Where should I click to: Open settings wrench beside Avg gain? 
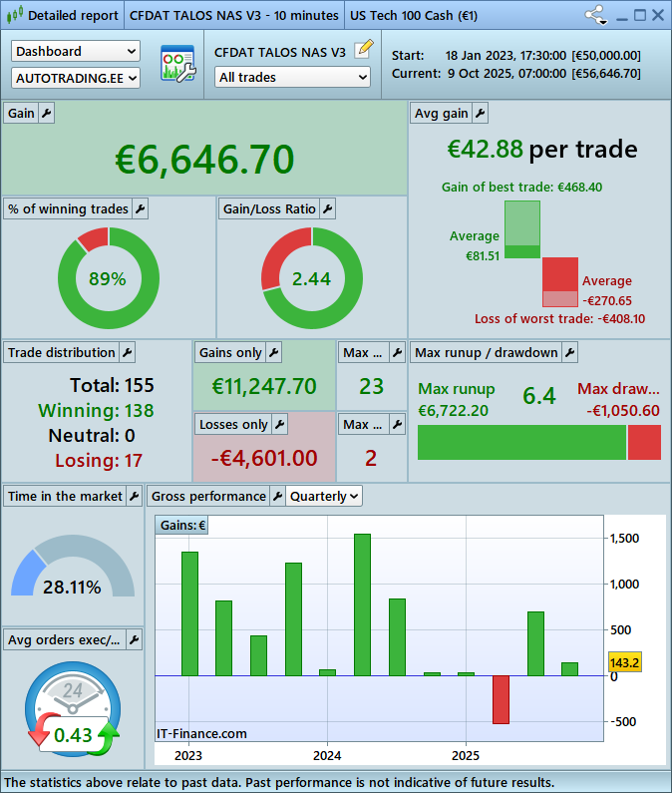480,114
